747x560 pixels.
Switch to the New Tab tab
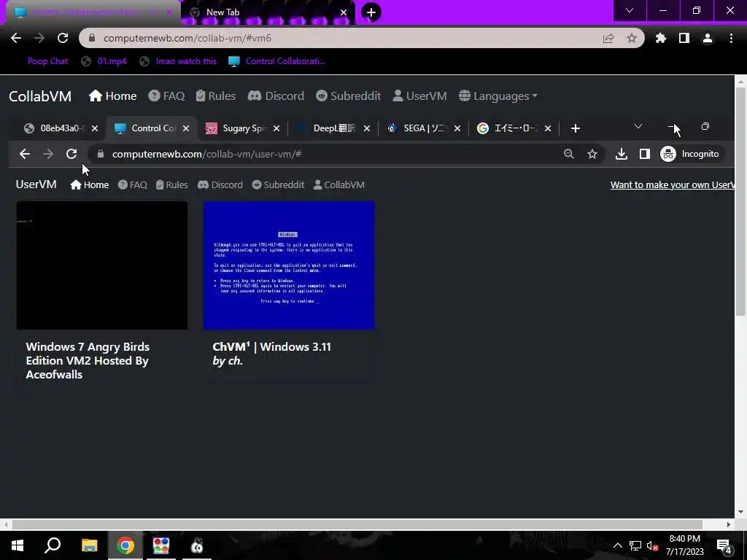[268, 12]
